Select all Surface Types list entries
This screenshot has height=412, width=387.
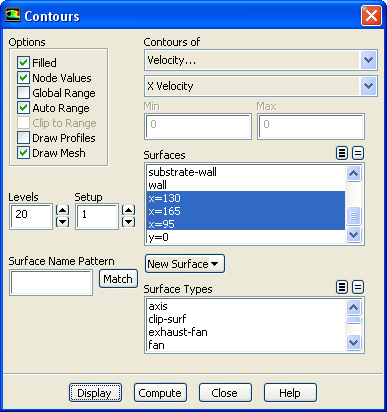click(342, 287)
